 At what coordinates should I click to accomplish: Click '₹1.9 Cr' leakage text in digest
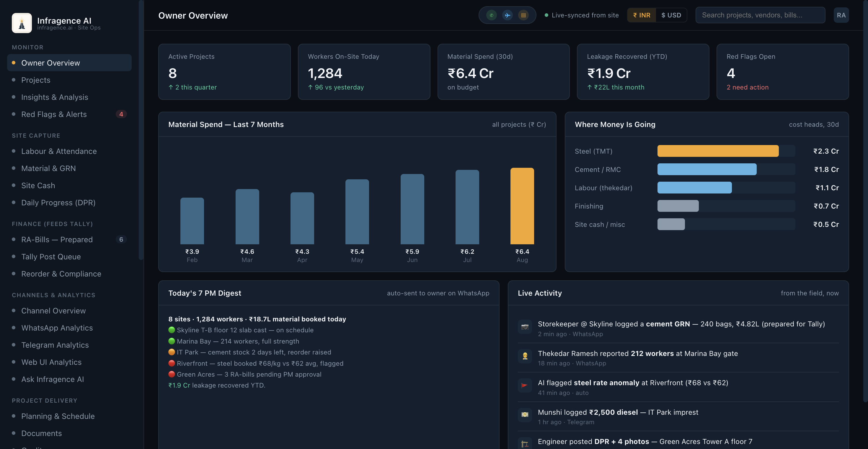[x=179, y=385]
